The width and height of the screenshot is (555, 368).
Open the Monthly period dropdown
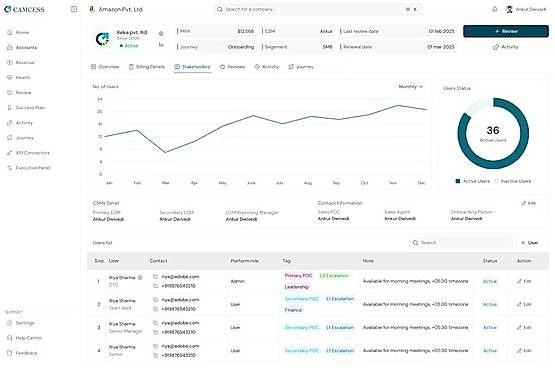click(411, 87)
